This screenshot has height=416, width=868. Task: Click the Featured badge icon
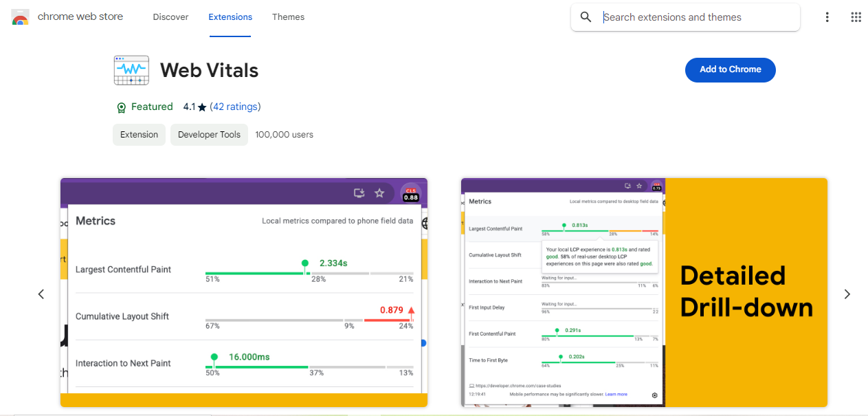point(121,107)
